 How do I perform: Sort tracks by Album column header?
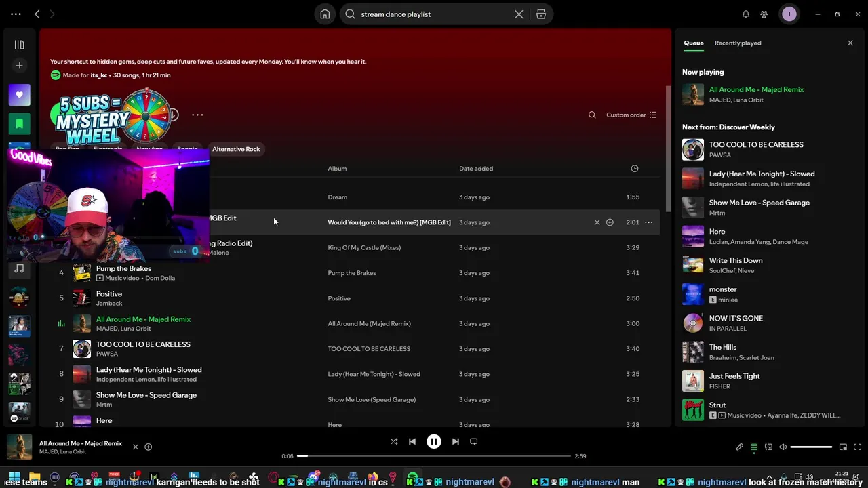337,169
